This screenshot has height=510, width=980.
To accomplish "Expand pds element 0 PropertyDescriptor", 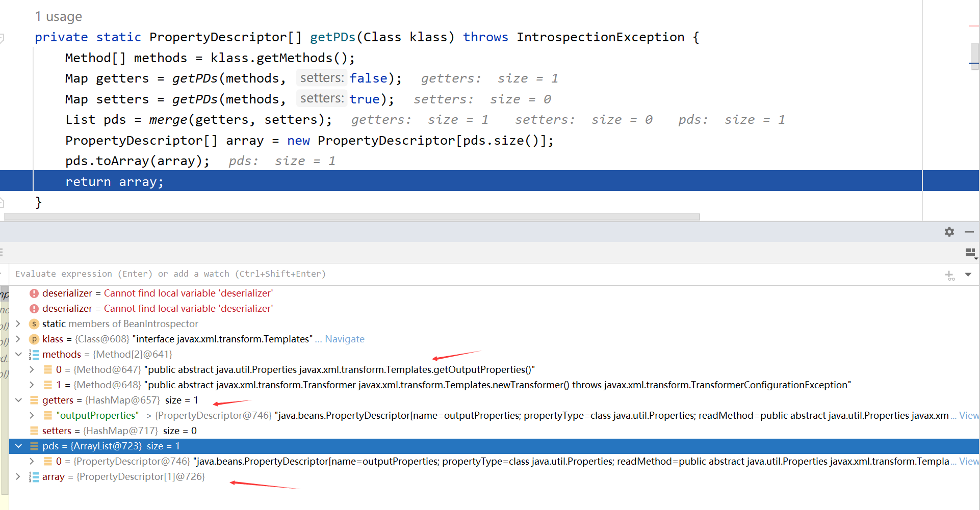I will (32, 461).
